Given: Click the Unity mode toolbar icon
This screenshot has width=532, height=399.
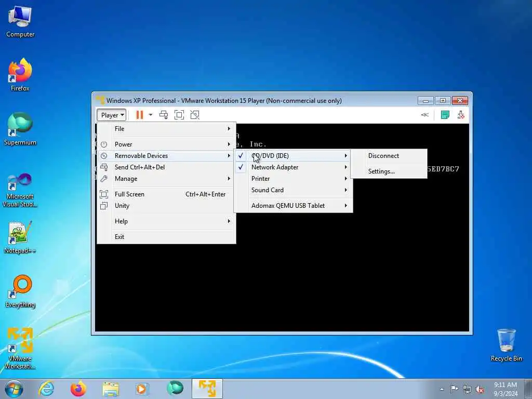Looking at the screenshot, I should tap(195, 115).
